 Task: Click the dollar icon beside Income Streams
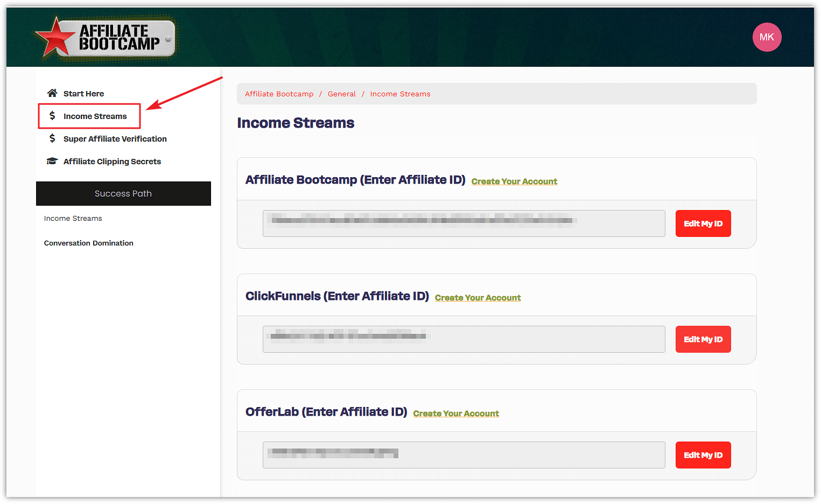[x=52, y=116]
